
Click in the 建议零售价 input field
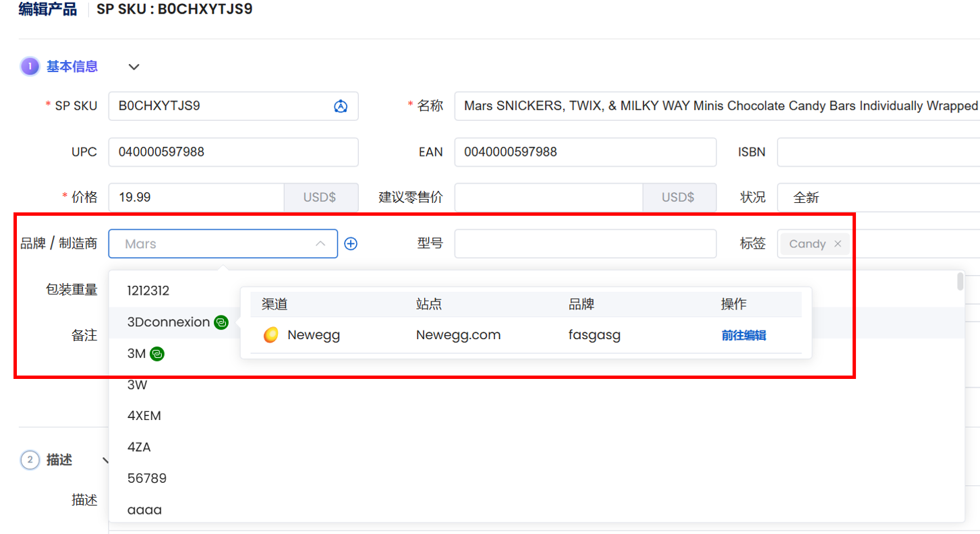coord(548,198)
